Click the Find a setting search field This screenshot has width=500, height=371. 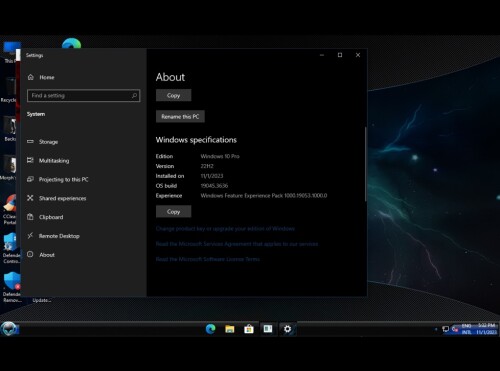tap(83, 96)
